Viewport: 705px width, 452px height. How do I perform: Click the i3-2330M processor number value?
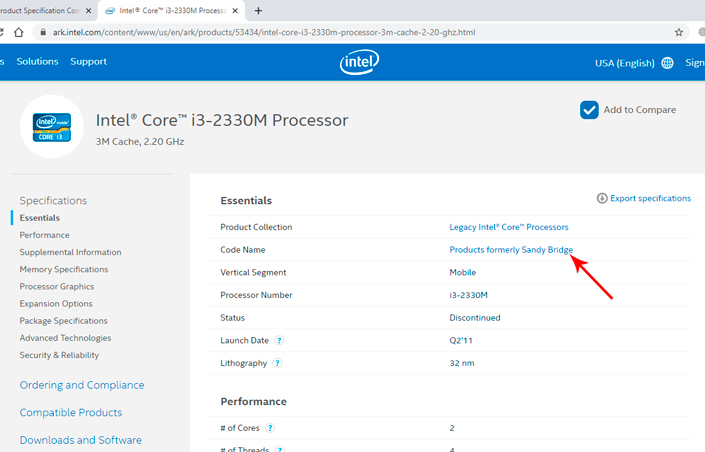[469, 295]
